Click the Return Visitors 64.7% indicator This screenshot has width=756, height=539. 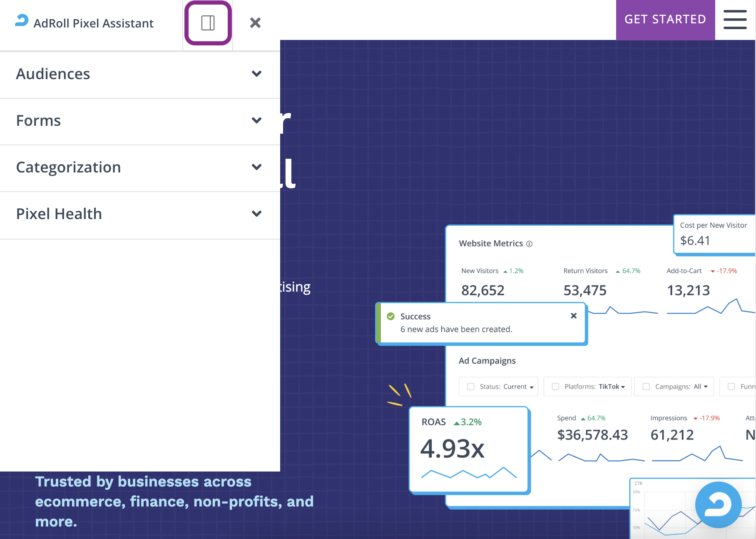point(628,271)
